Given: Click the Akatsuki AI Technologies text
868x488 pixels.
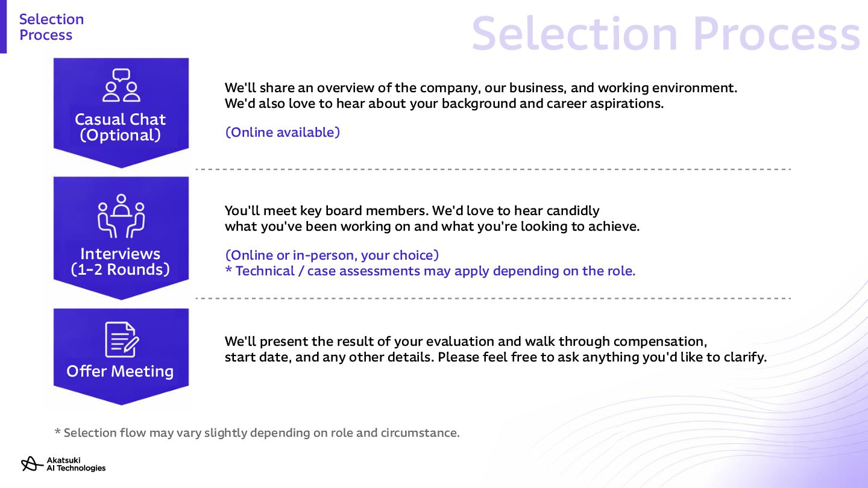Looking at the screenshot, I should point(76,464).
